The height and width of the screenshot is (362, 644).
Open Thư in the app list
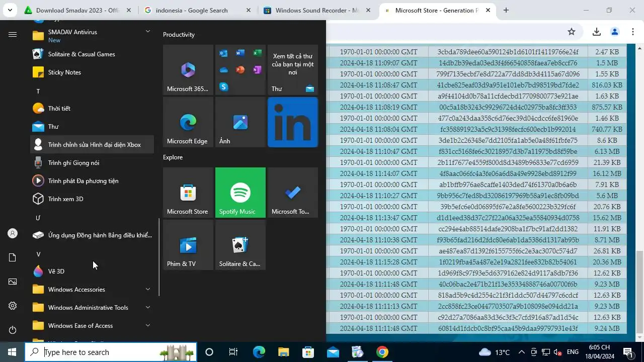pyautogui.click(x=92, y=127)
